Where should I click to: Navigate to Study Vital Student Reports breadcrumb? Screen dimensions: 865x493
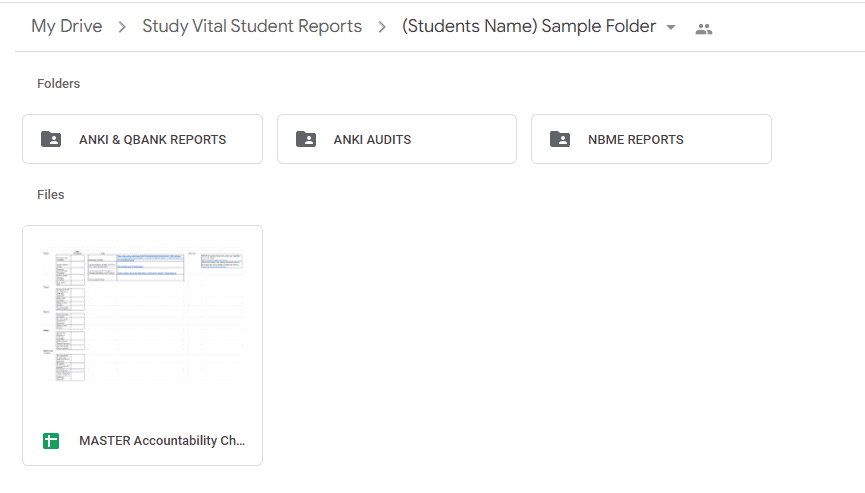(x=252, y=26)
